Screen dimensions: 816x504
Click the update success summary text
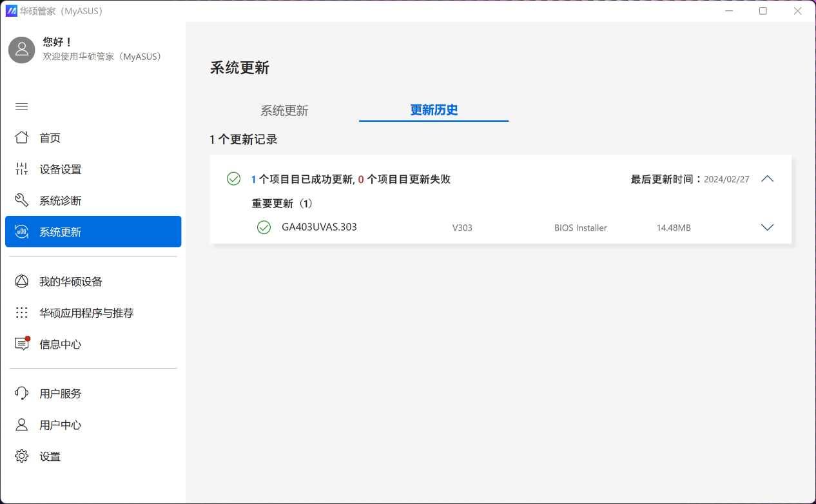[x=351, y=179]
